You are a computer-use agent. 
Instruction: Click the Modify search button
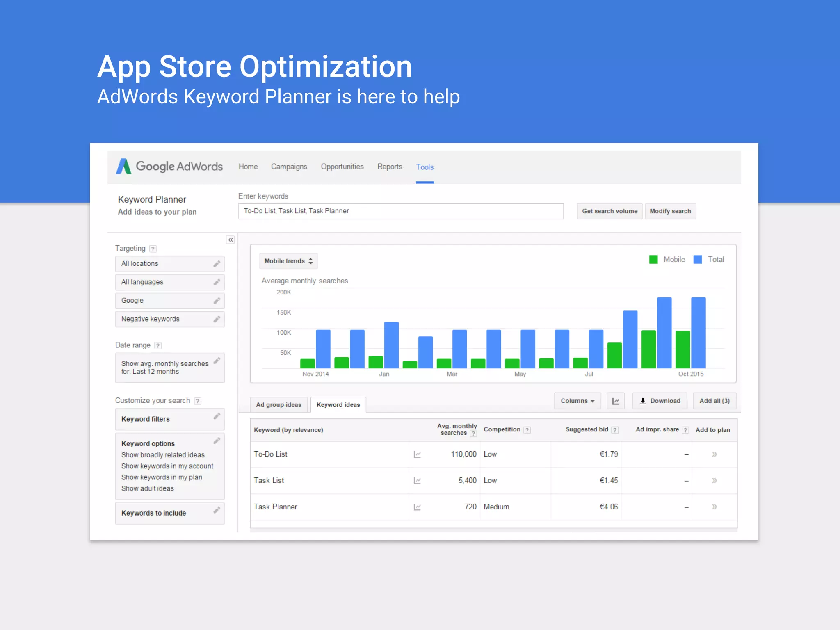tap(670, 211)
